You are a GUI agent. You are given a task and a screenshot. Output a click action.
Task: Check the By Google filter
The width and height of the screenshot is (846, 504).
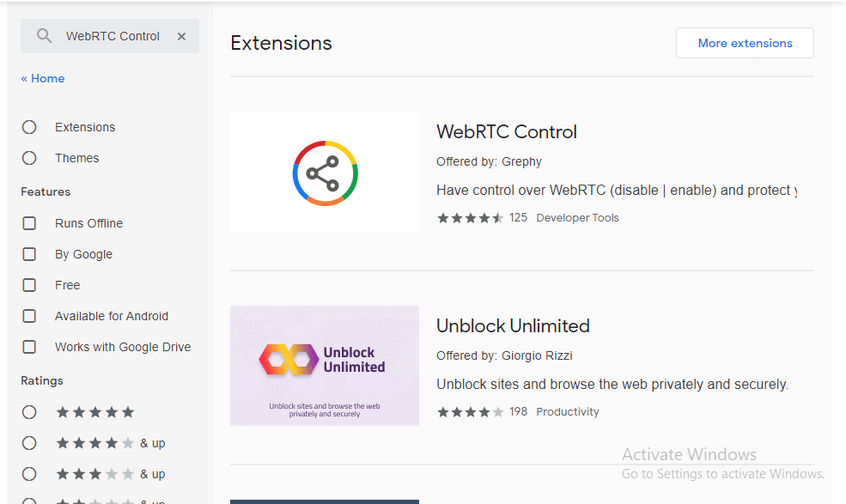click(29, 254)
